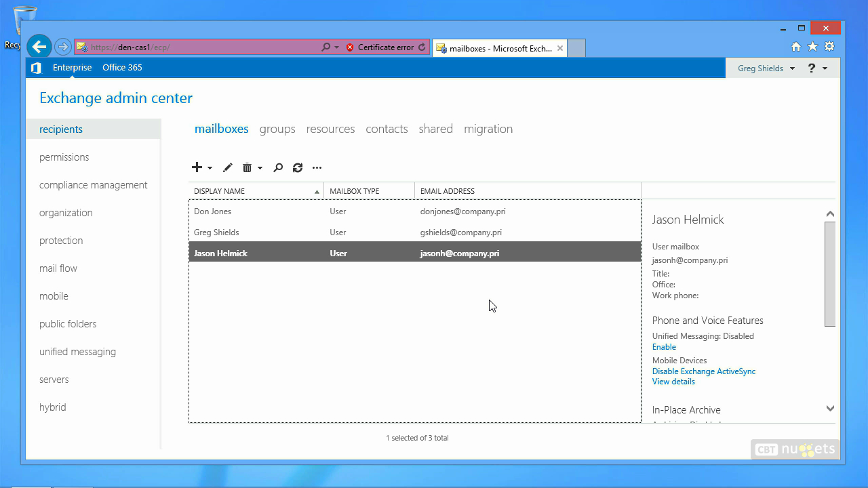Click the browser Back arrow button
The image size is (868, 488).
pyautogui.click(x=39, y=47)
